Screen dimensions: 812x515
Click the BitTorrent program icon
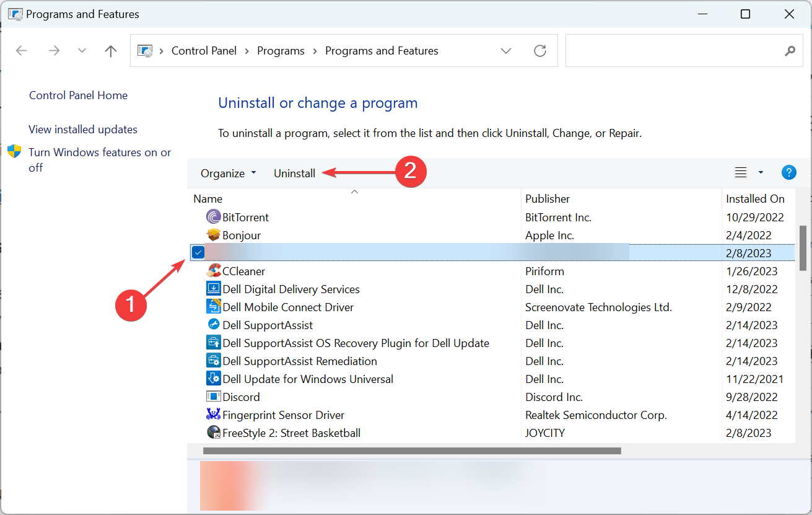pyautogui.click(x=213, y=217)
